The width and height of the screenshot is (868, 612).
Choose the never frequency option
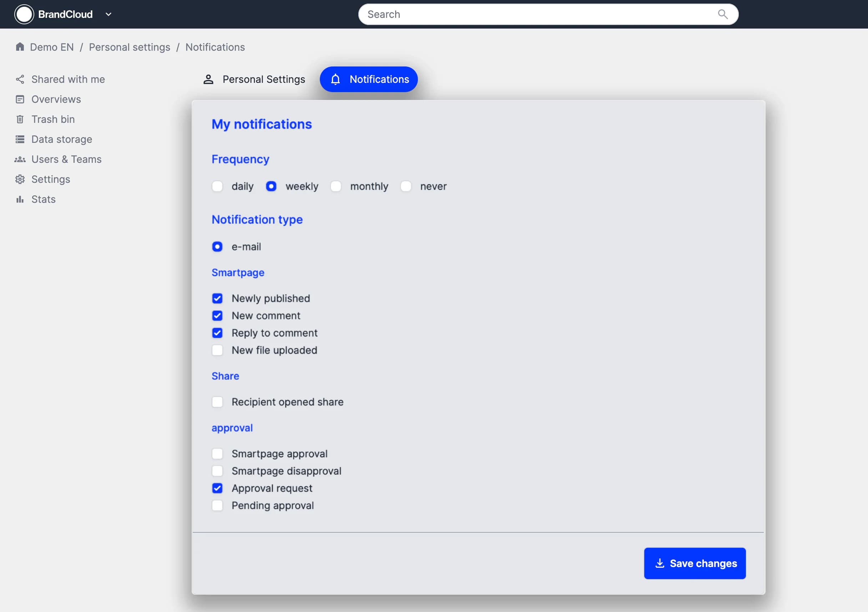(406, 186)
